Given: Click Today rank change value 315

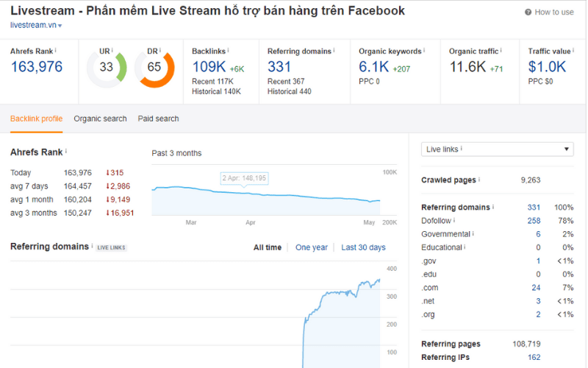Looking at the screenshot, I should click(115, 173).
